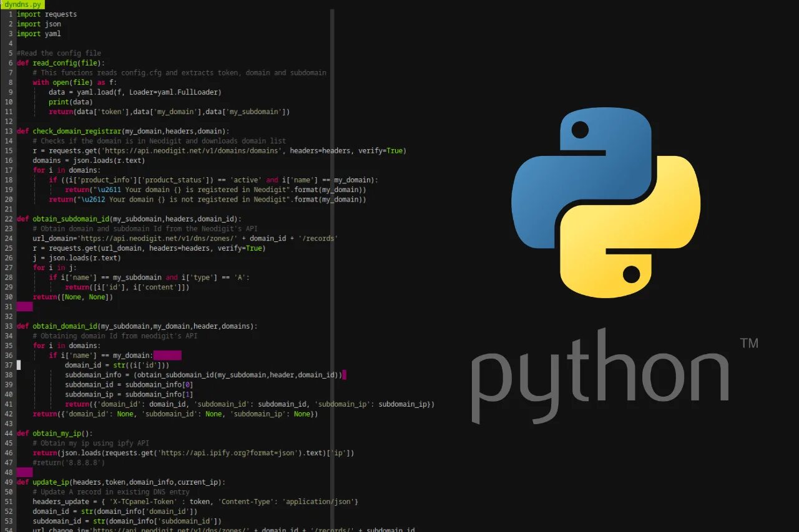Image resolution: width=799 pixels, height=532 pixels.
Task: Click the 'j = json.loads(r.text)' line
Action: [x=77, y=258]
